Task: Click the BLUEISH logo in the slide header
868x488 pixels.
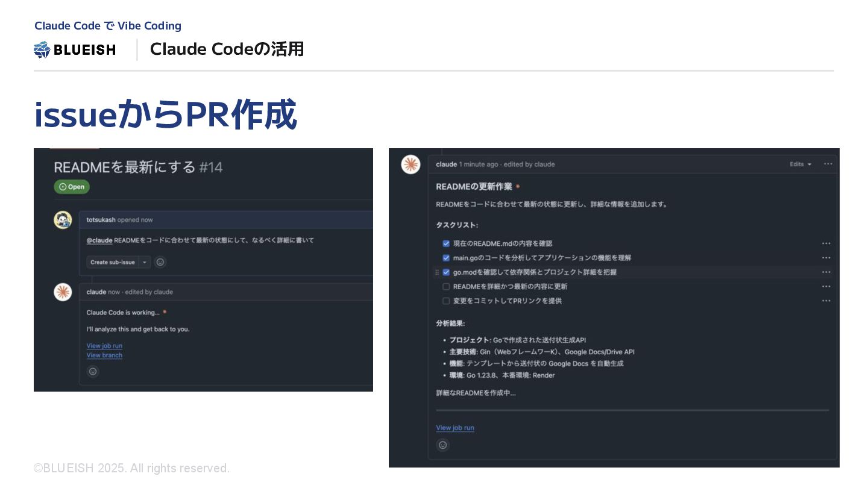Action: (x=75, y=49)
